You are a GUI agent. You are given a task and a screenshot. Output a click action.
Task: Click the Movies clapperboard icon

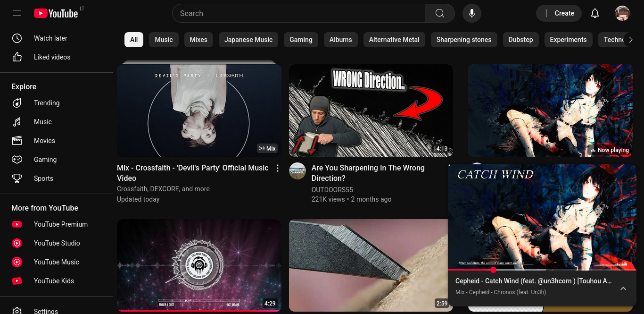pyautogui.click(x=17, y=141)
